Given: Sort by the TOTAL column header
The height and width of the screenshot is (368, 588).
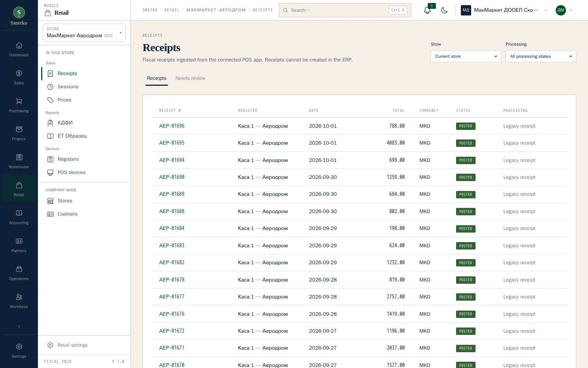Looking at the screenshot, I should [398, 110].
